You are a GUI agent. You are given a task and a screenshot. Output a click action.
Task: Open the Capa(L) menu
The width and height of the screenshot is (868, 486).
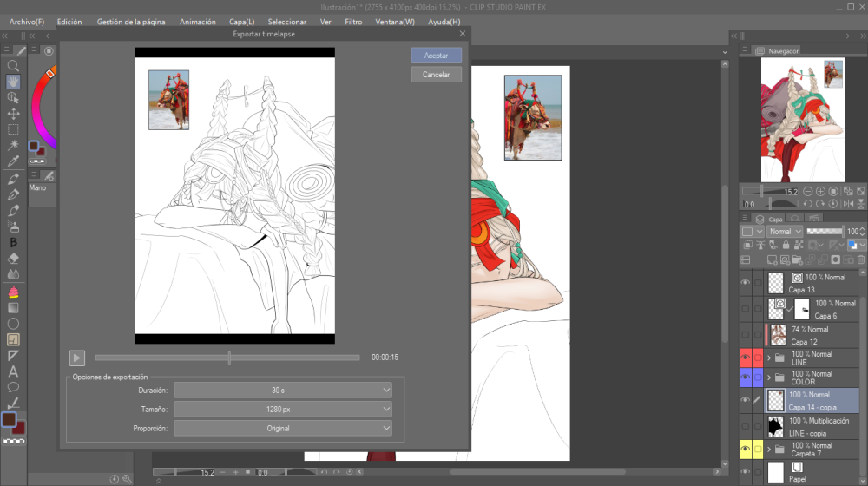coord(242,22)
